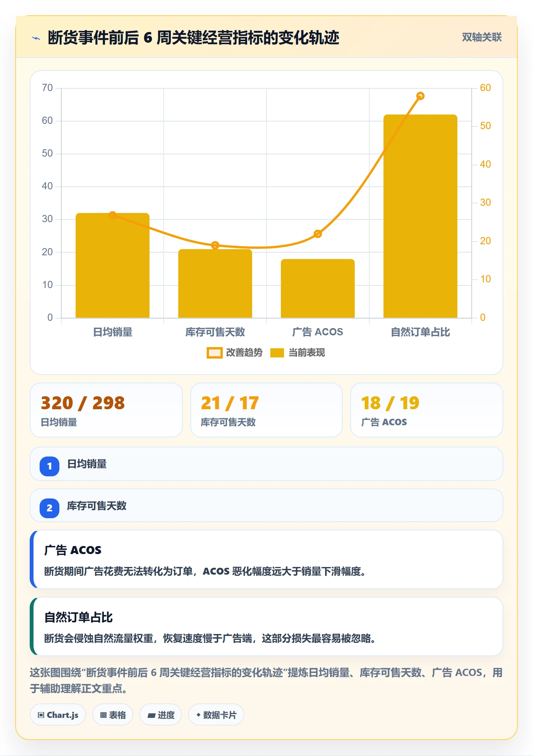This screenshot has width=533, height=756.
Task: Click the diamond icon in 数据卡片 chip
Action: tap(198, 715)
